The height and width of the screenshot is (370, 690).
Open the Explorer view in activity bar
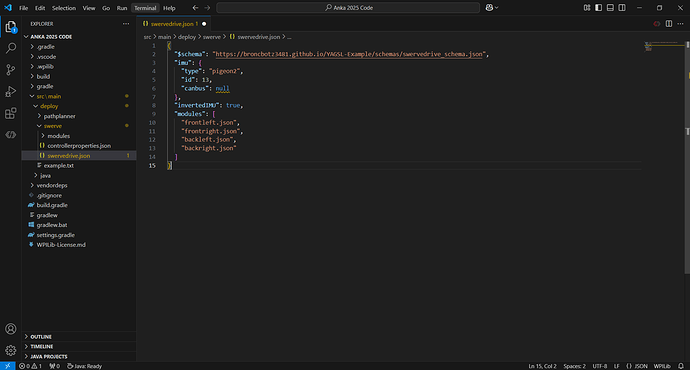coord(11,27)
